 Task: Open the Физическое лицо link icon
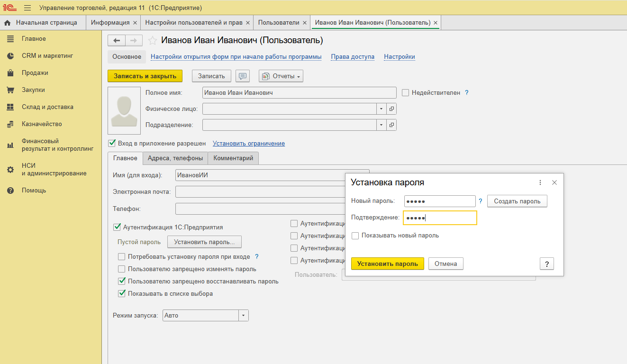pyautogui.click(x=391, y=109)
